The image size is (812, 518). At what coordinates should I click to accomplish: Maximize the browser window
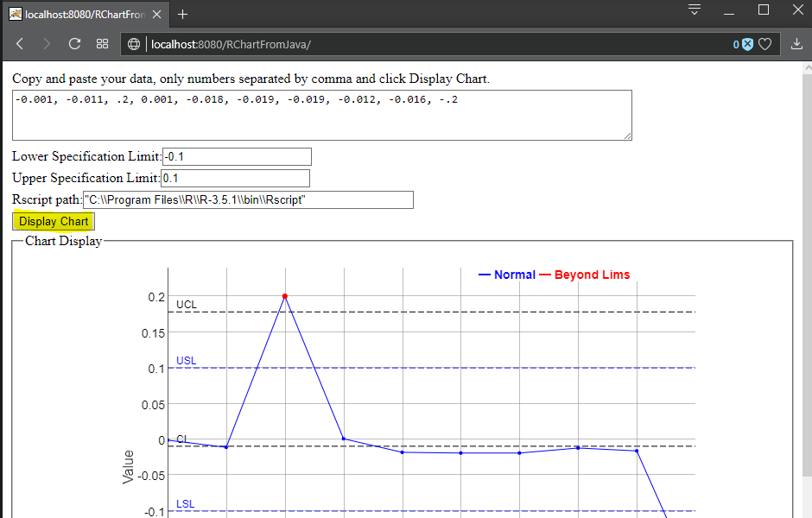[764, 9]
